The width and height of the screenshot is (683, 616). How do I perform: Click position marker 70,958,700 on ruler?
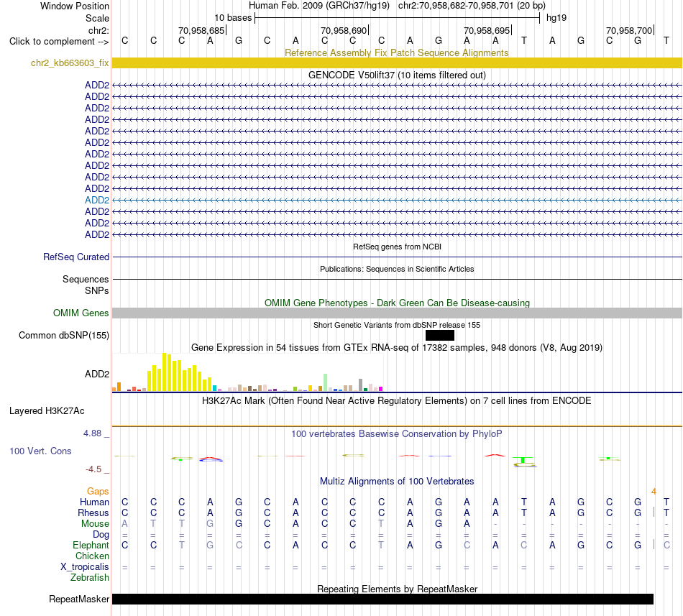click(x=629, y=30)
